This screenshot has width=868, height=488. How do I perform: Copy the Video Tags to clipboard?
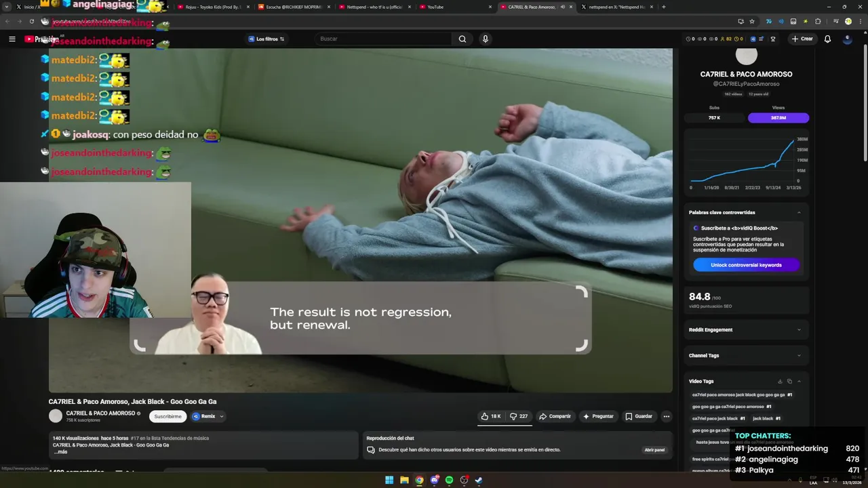click(789, 382)
